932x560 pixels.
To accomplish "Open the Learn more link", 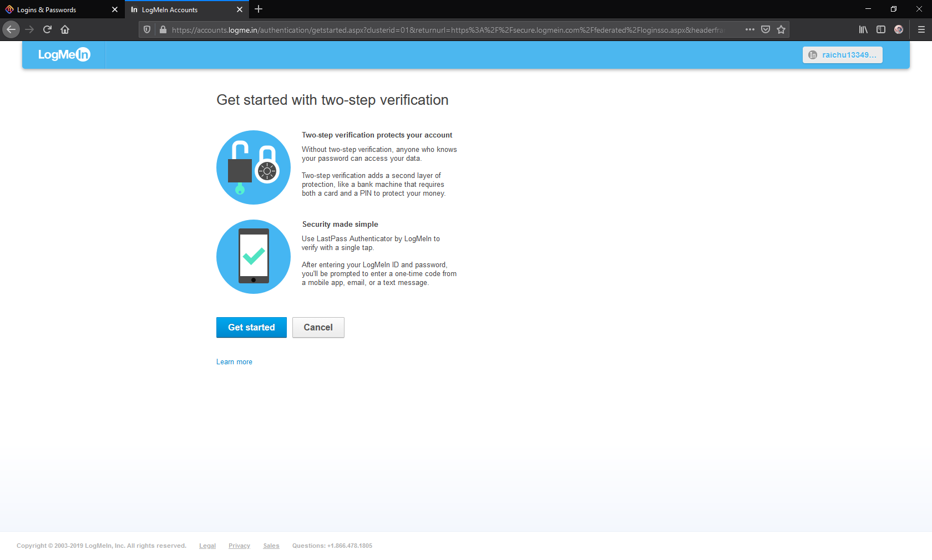I will [x=234, y=362].
